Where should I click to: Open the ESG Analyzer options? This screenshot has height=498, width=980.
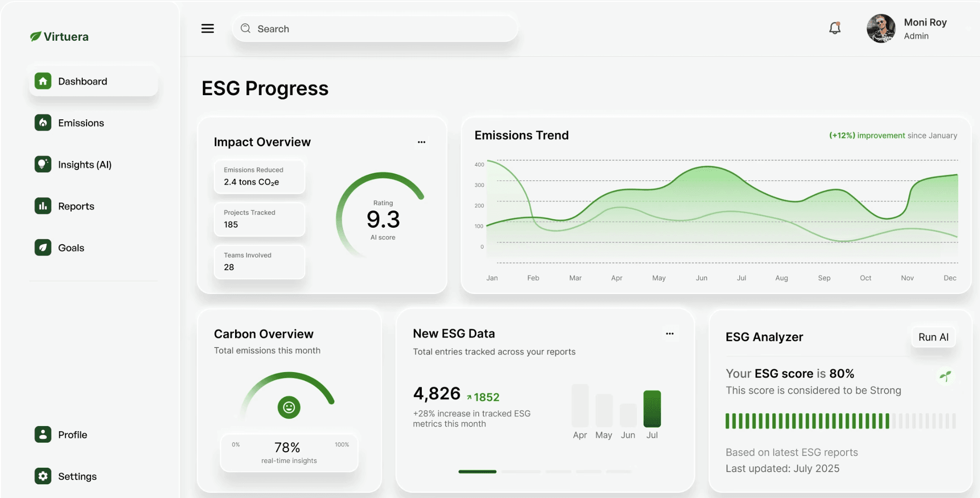(933, 337)
